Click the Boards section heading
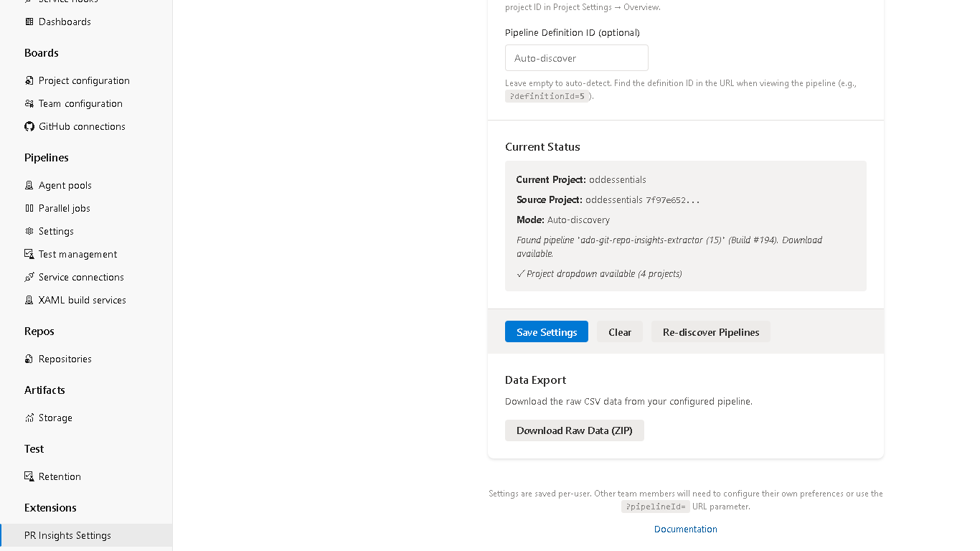 pos(42,53)
